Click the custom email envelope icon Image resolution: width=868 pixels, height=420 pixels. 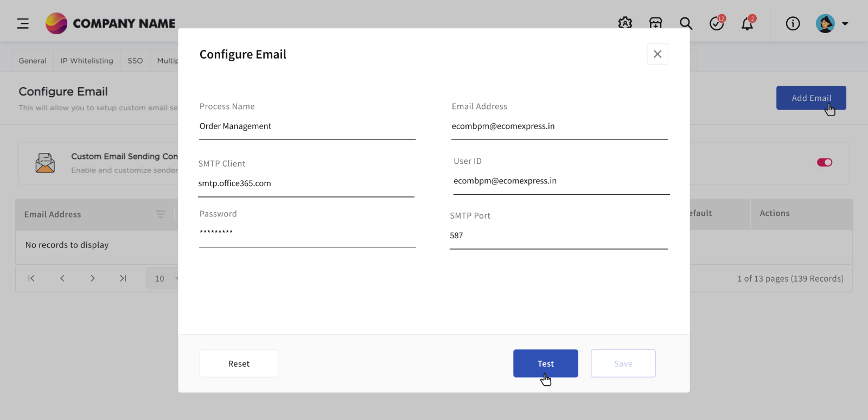pos(45,163)
